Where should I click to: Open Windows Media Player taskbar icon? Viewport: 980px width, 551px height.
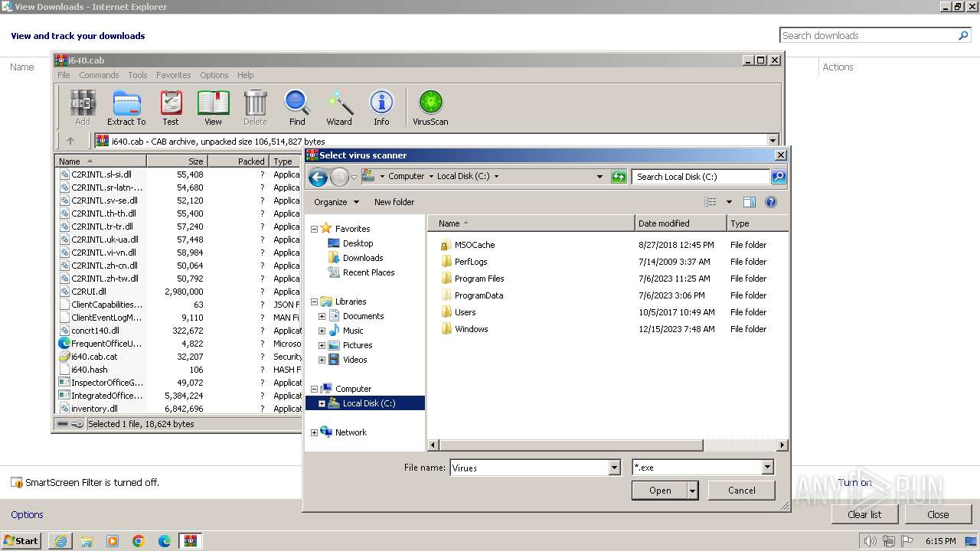click(x=113, y=541)
